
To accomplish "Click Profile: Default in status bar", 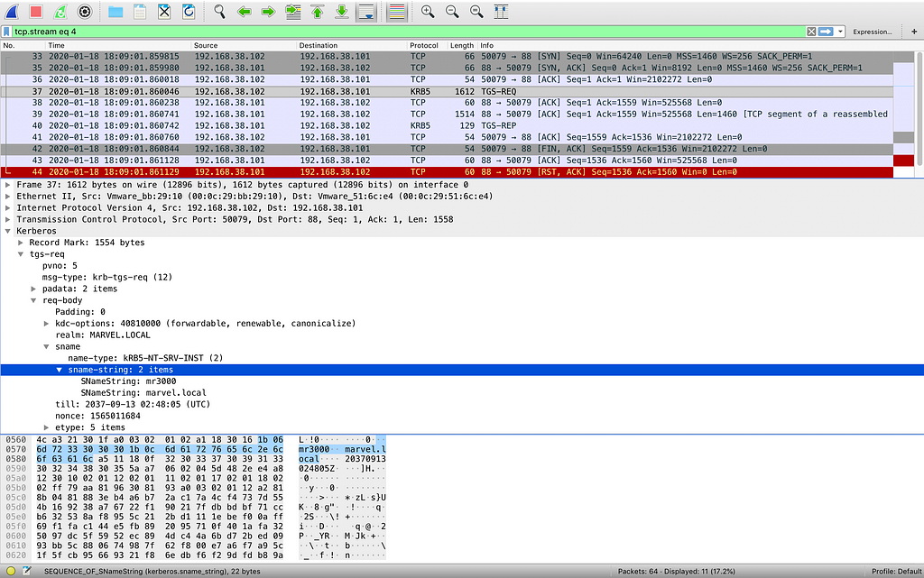I will 896,572.
